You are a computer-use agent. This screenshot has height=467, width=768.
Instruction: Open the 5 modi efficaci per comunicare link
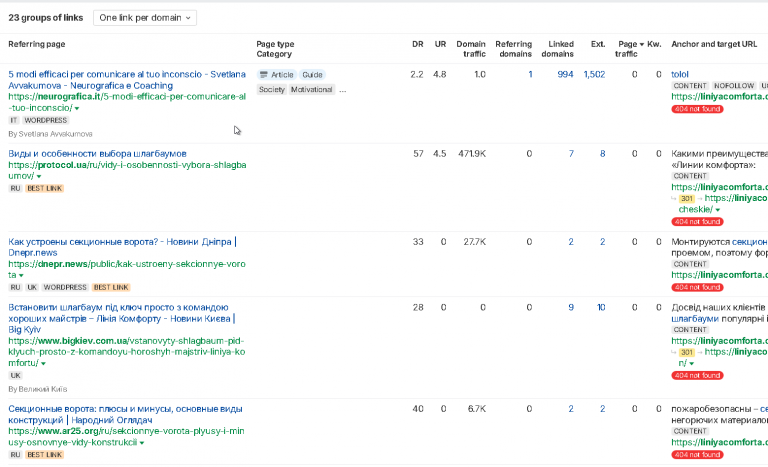127,80
